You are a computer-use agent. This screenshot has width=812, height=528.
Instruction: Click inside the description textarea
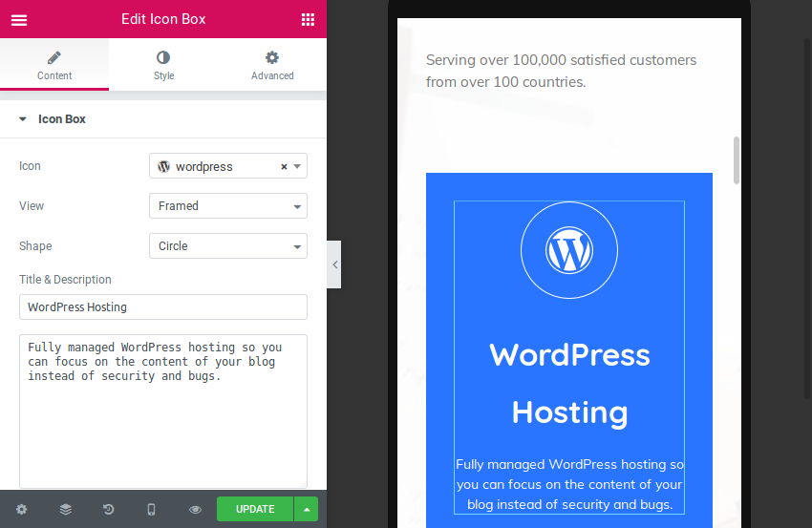click(163, 411)
